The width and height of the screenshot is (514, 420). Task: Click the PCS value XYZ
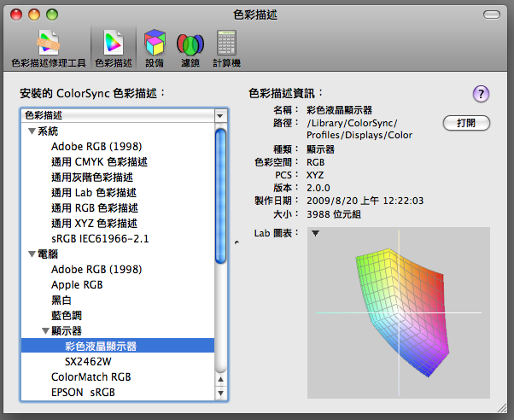pyautogui.click(x=315, y=175)
